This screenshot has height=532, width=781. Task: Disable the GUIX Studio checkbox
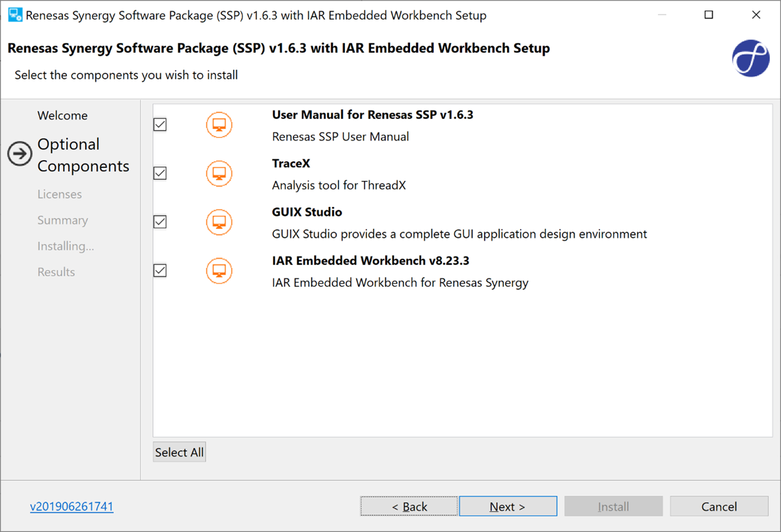[x=159, y=222]
